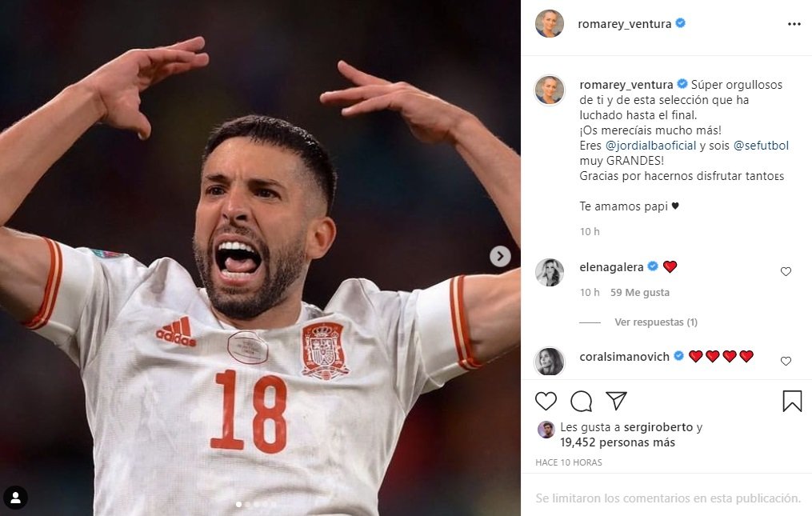812x516 pixels.
Task: Open the @jordialbaoficial mention link
Action: tap(650, 146)
